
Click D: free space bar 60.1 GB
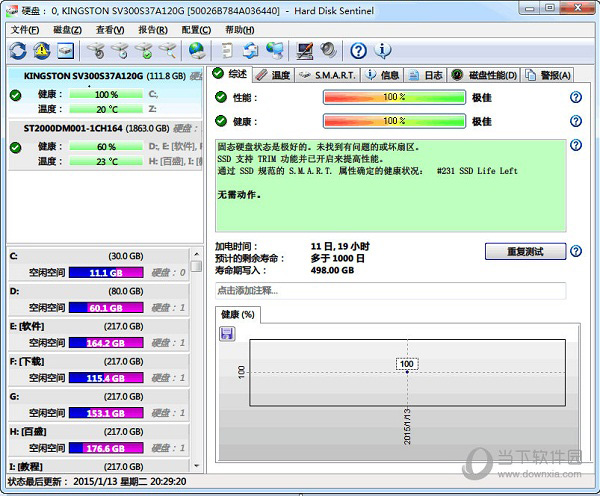[x=106, y=308]
